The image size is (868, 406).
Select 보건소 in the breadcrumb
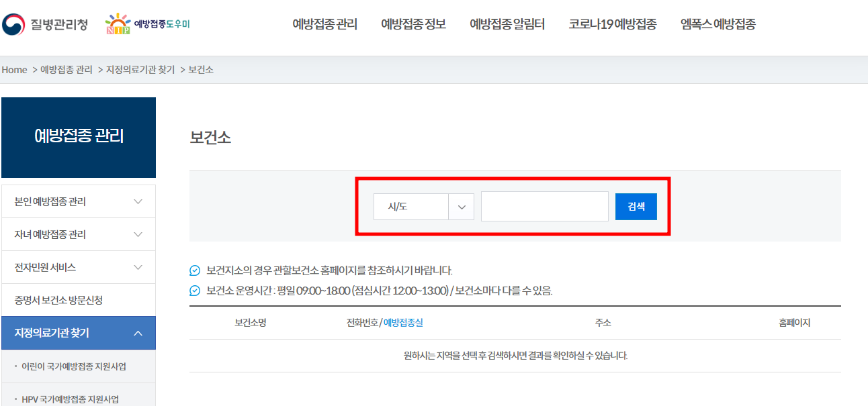click(x=201, y=70)
